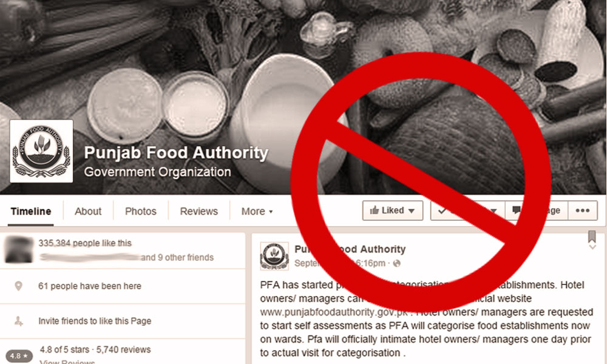This screenshot has height=364, width=607.
Task: Click the post author's small logo avatar
Action: [274, 255]
